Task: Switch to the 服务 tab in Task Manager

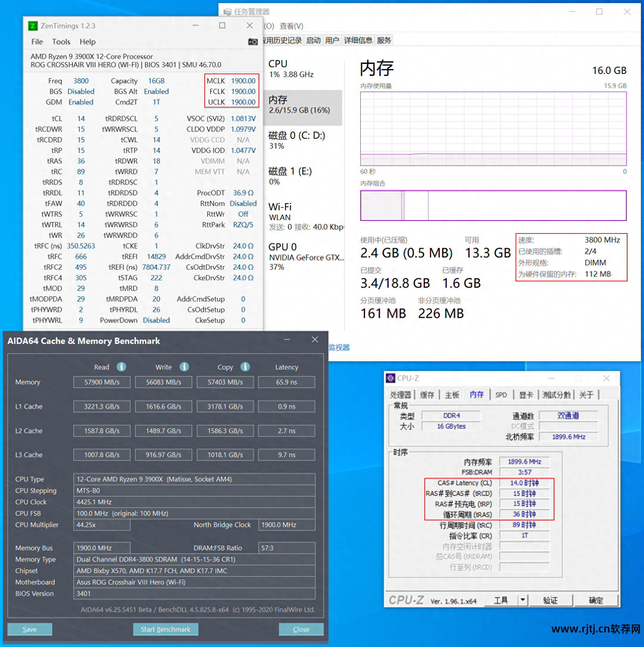Action: pos(384,40)
